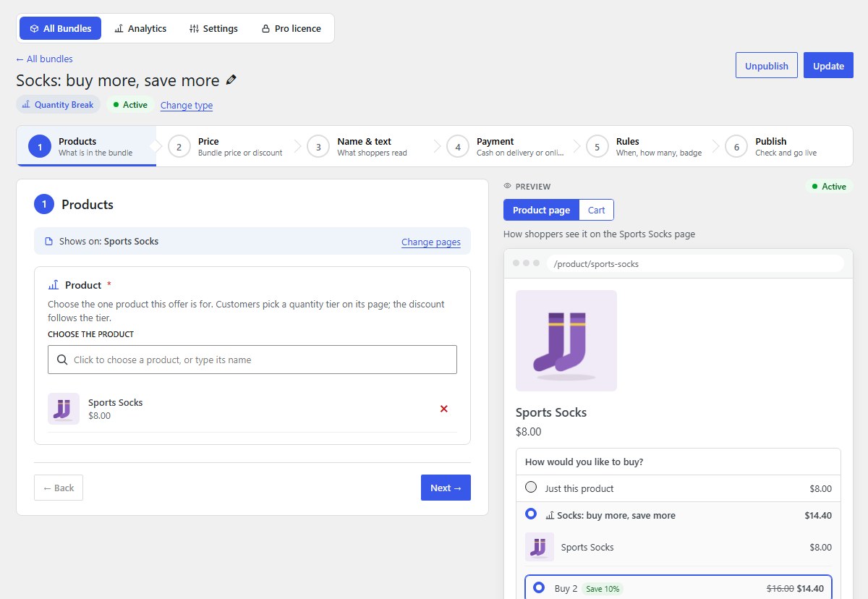Jump to step 5 Rules

(x=644, y=146)
